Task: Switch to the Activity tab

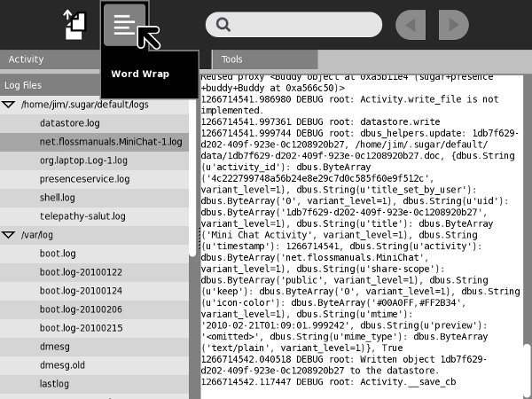Action: [x=27, y=59]
